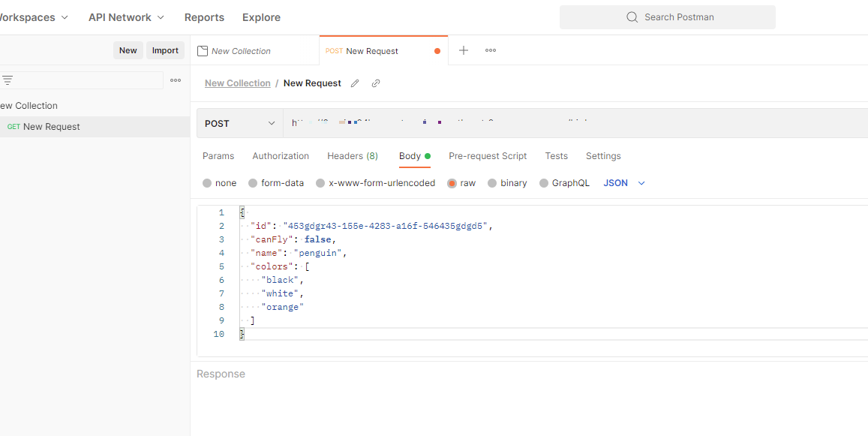Viewport: 868px width, 436px height.
Task: Click the Import button
Action: tap(165, 50)
